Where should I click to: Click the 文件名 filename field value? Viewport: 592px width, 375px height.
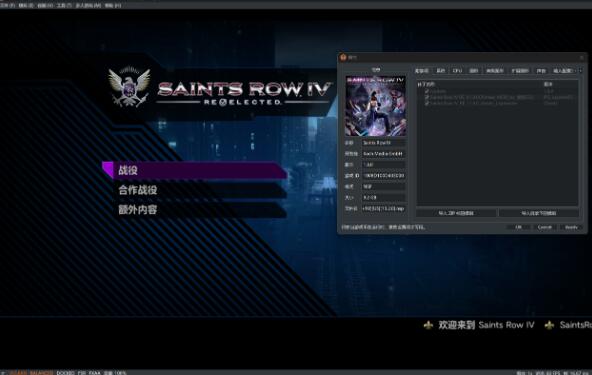(384, 208)
